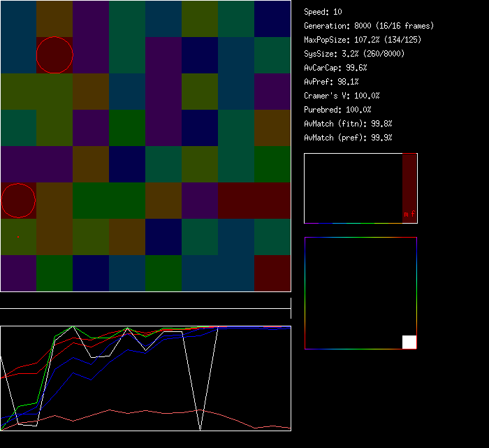Click the red "f" label in the histogram
Image resolution: width=489 pixels, height=448 pixels.
tap(413, 214)
